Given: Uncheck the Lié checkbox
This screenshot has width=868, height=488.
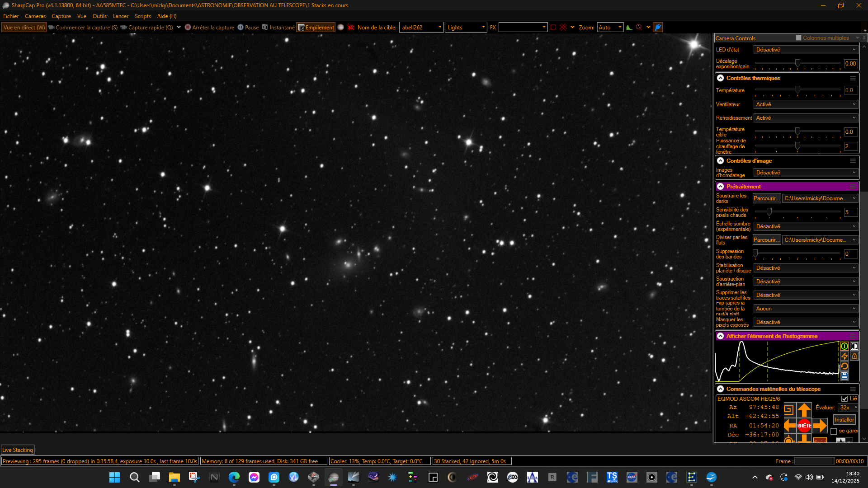Looking at the screenshot, I should pyautogui.click(x=844, y=399).
